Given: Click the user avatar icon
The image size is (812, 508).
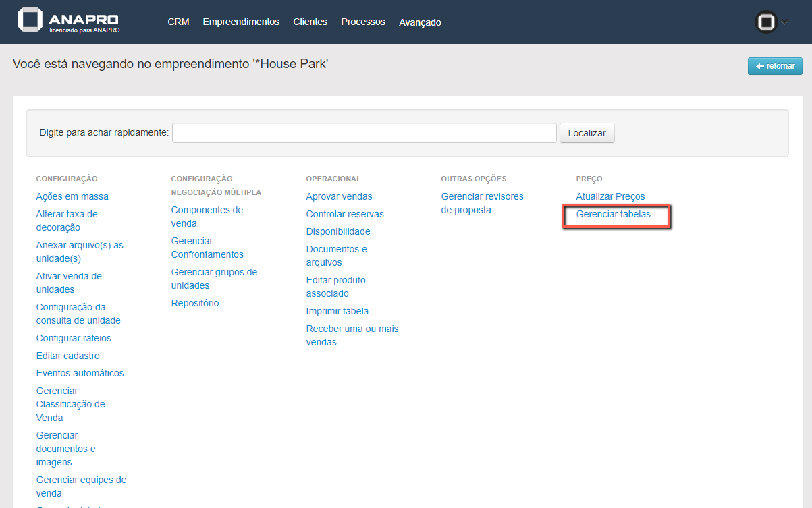Looking at the screenshot, I should tap(765, 22).
